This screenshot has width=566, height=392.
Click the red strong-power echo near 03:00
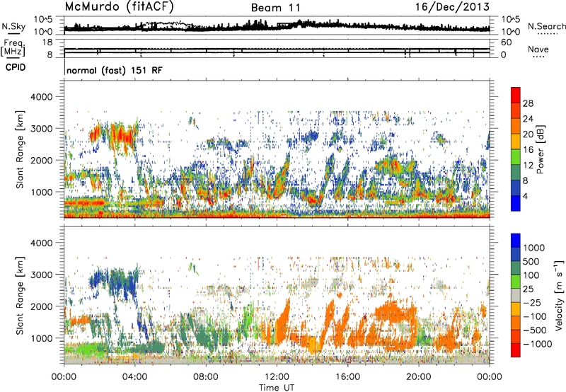pos(125,137)
